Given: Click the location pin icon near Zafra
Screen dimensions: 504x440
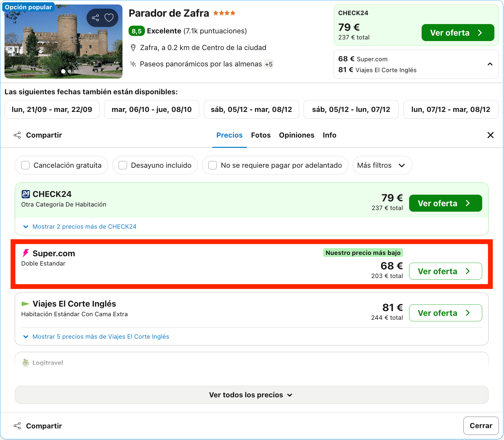Looking at the screenshot, I should tap(133, 48).
